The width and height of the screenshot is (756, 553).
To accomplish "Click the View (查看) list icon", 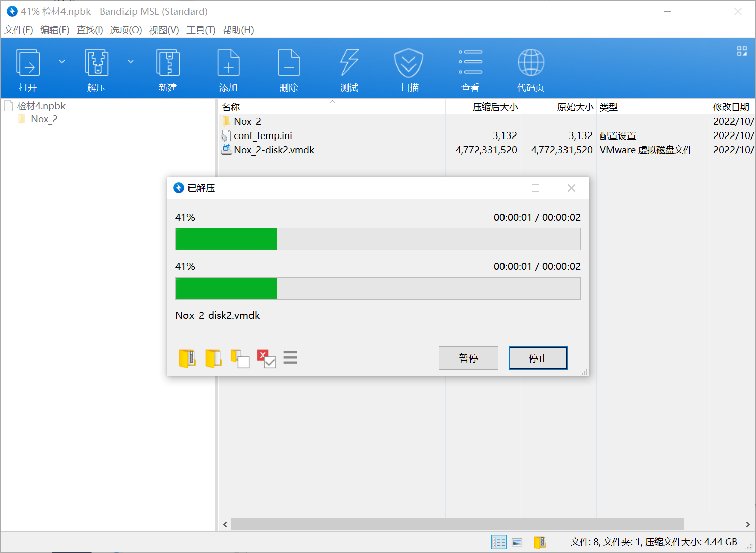I will tap(470, 62).
